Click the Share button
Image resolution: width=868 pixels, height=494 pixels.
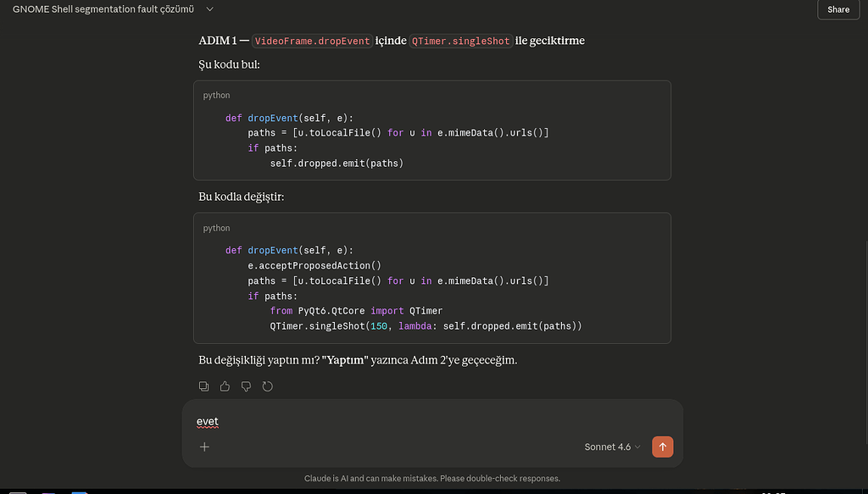(837, 9)
